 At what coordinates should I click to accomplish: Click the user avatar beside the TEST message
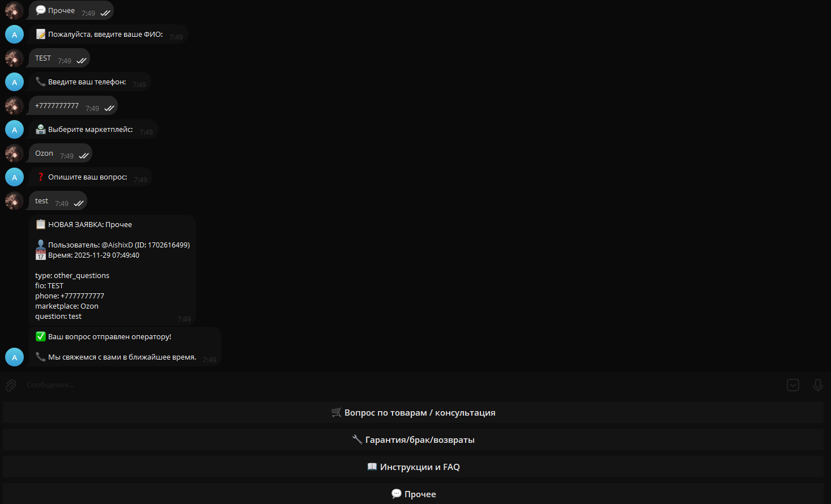point(14,58)
